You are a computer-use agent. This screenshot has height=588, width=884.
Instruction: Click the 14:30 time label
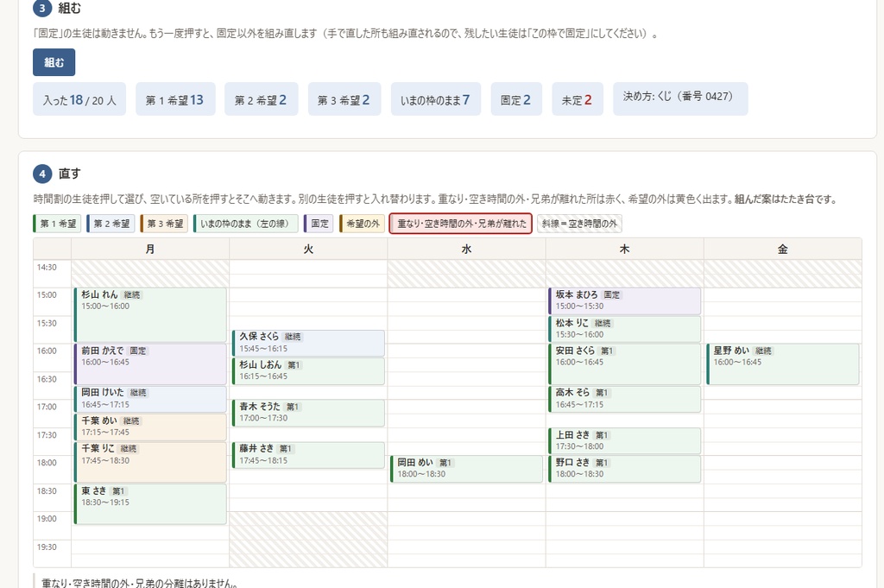tap(47, 267)
